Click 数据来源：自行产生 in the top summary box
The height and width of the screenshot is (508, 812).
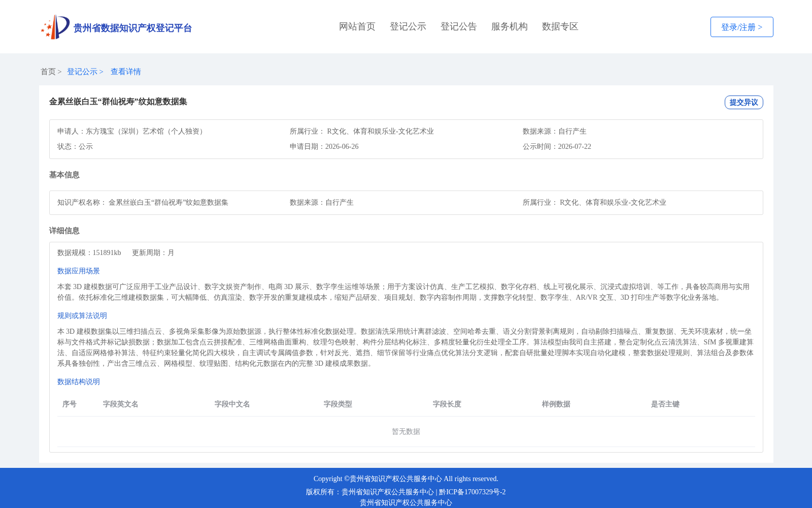pos(555,131)
